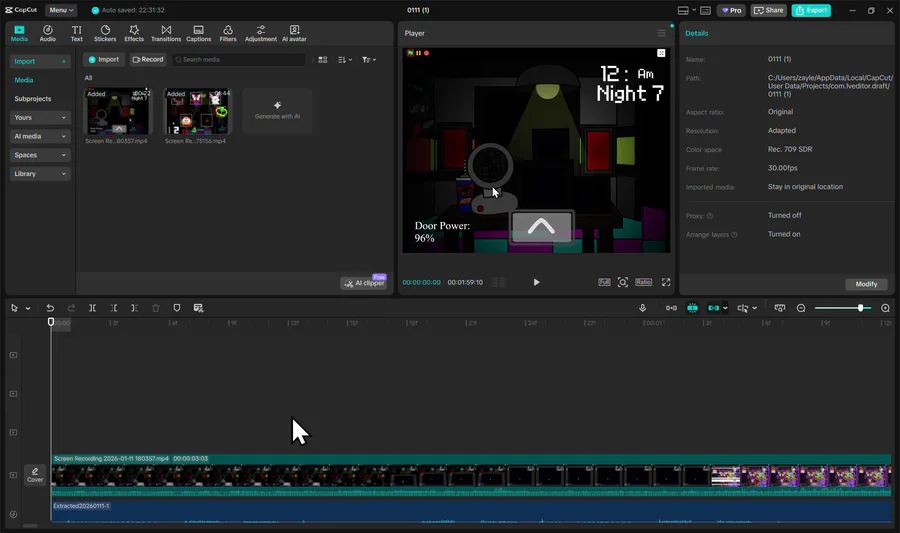The image size is (900, 533).
Task: Expand the AI media section
Action: 40,137
